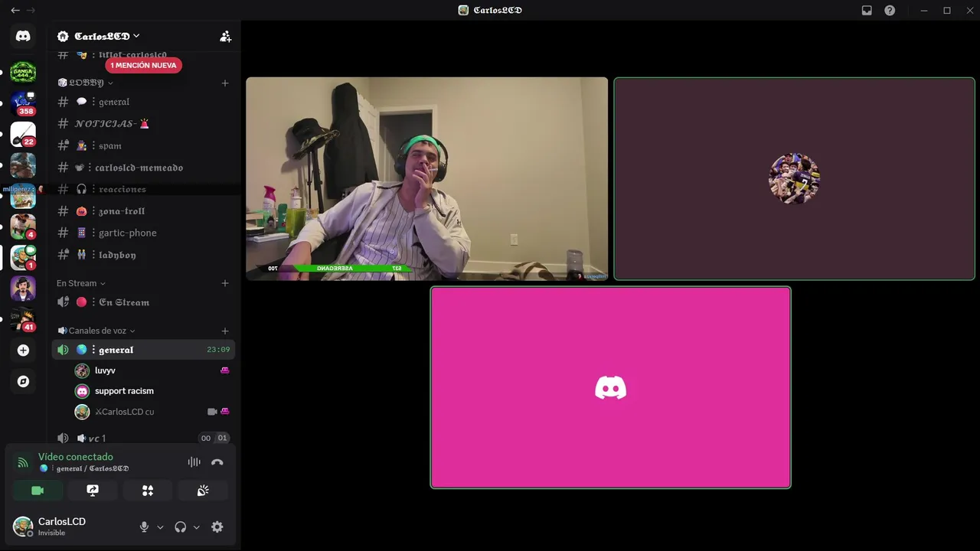Open User Settings gear icon
The image size is (980, 551).
(x=217, y=527)
